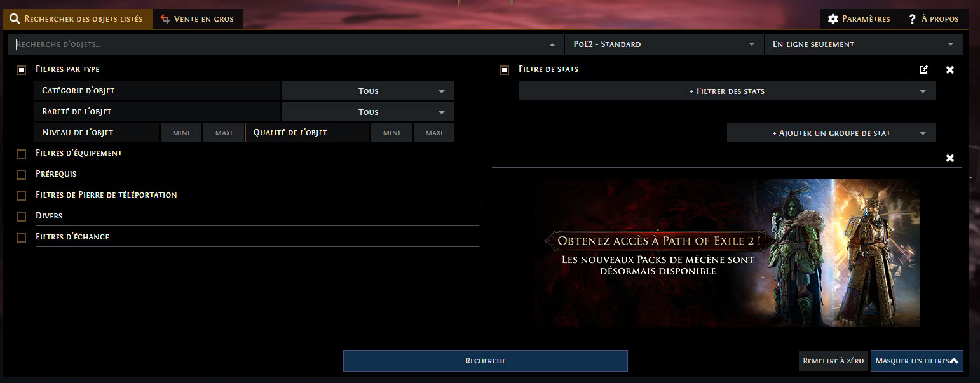The image size is (980, 383).
Task: Click Niveau de l'objet maxi field
Action: coord(224,133)
